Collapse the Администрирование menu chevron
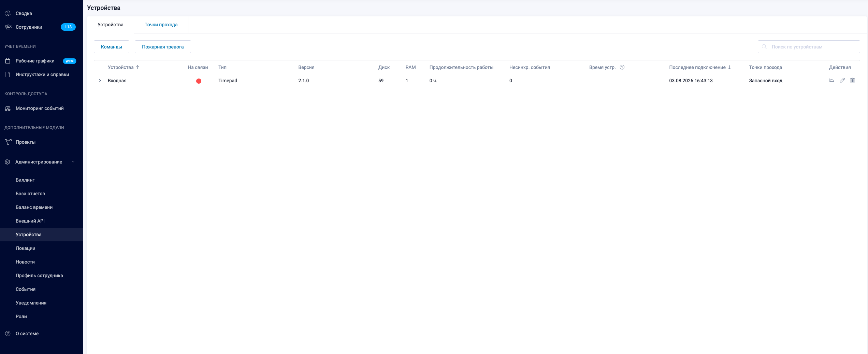Screen dimensions: 868x354 [x=73, y=162]
